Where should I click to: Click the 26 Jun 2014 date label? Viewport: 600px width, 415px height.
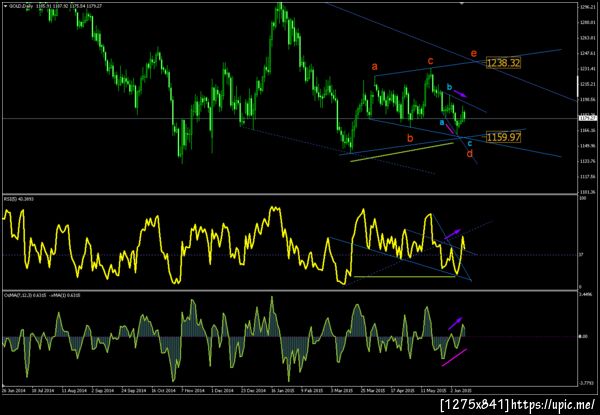pyautogui.click(x=13, y=391)
